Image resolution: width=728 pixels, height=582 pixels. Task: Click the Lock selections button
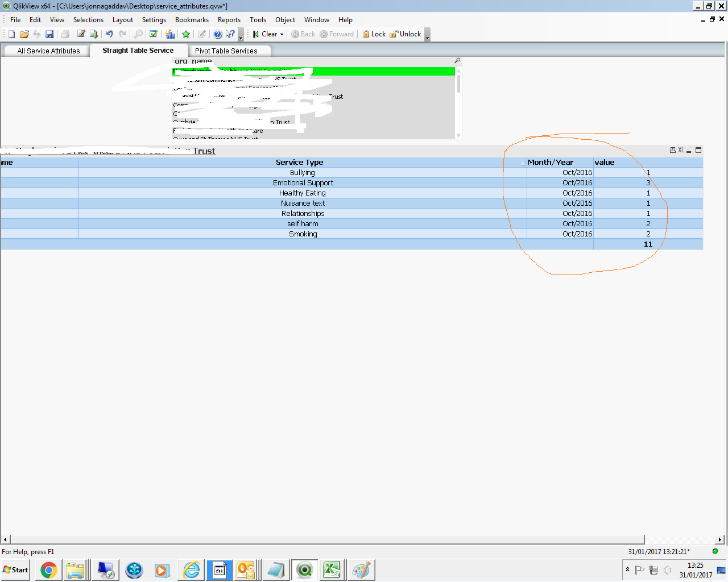[374, 34]
